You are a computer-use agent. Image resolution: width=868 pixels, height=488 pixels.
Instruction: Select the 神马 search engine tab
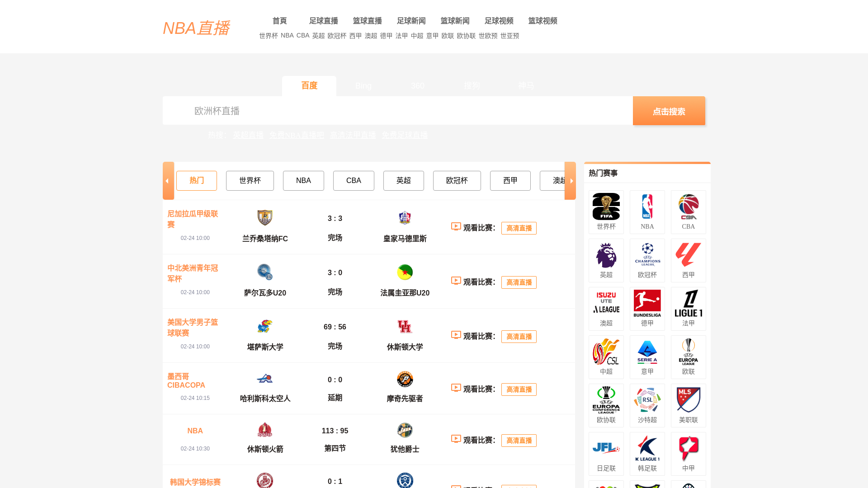coord(526,86)
